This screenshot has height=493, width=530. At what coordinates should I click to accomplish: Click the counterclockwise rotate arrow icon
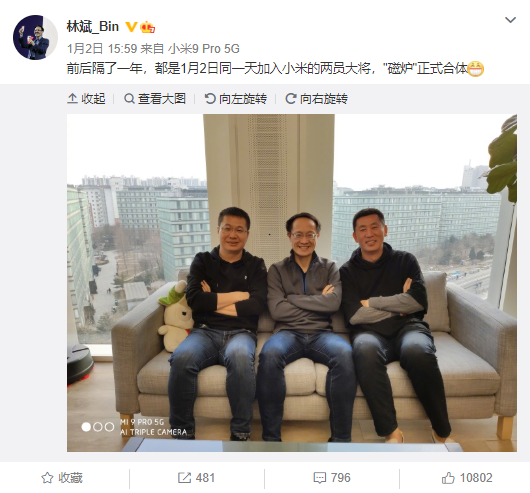pos(210,99)
